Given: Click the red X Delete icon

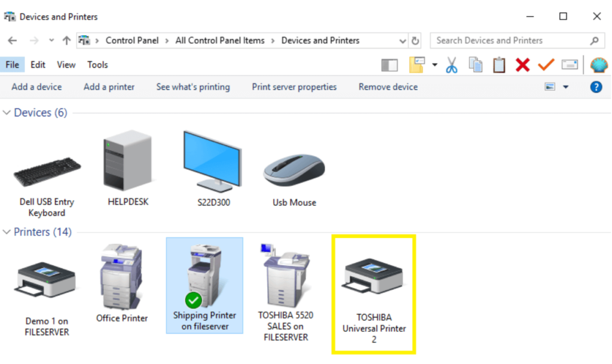Looking at the screenshot, I should pyautogui.click(x=522, y=65).
